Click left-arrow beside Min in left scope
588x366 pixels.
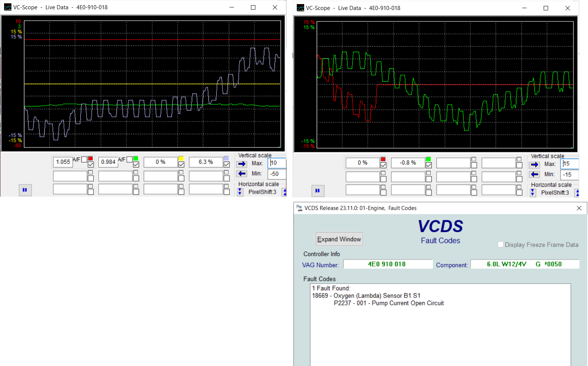click(x=242, y=174)
